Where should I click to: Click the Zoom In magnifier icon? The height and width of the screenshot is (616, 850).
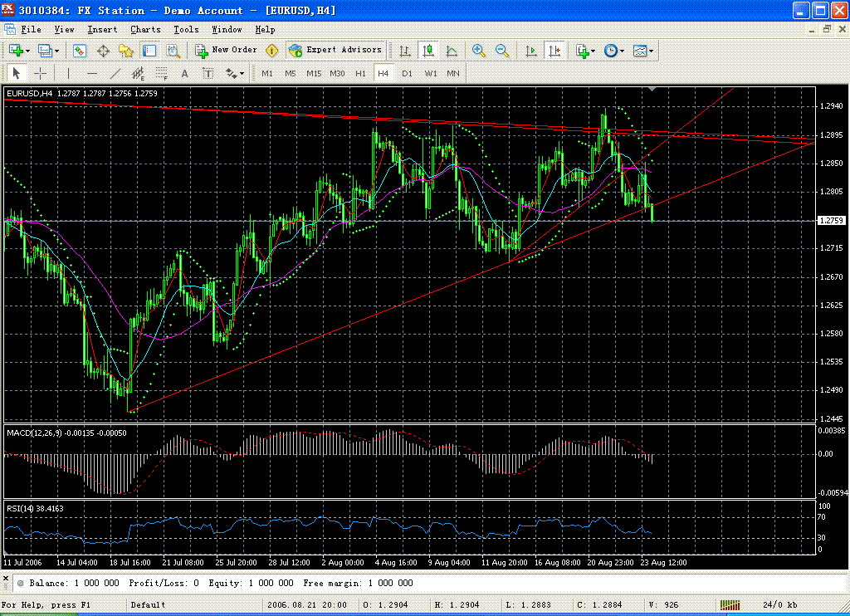coord(479,51)
